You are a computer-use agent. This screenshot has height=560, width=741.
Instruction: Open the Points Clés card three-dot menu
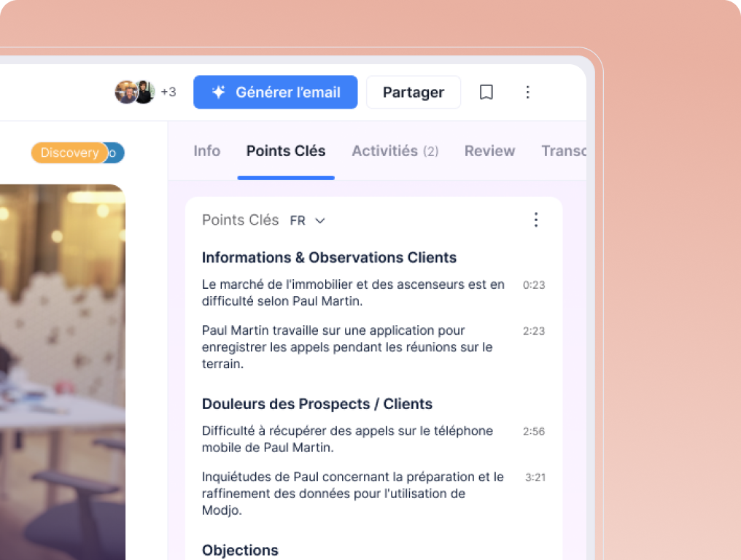point(535,219)
